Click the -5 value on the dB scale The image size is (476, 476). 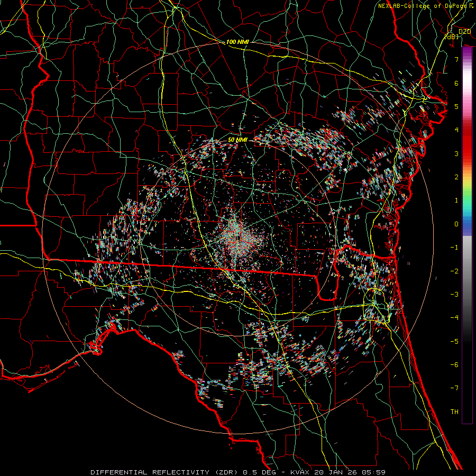[454, 341]
